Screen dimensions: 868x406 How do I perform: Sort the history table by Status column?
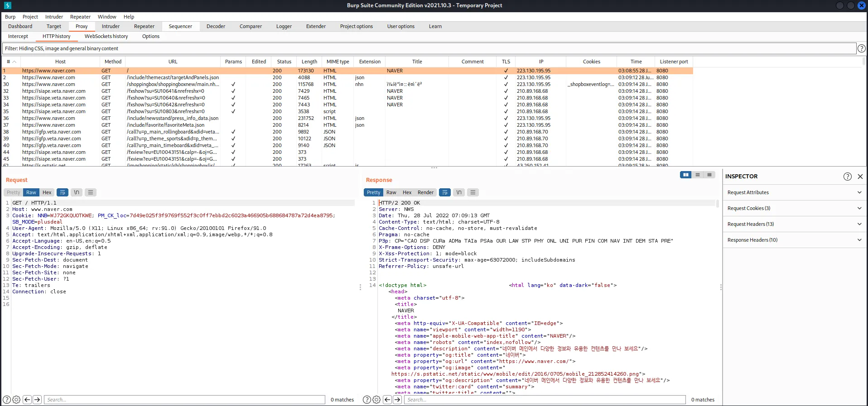pos(284,62)
